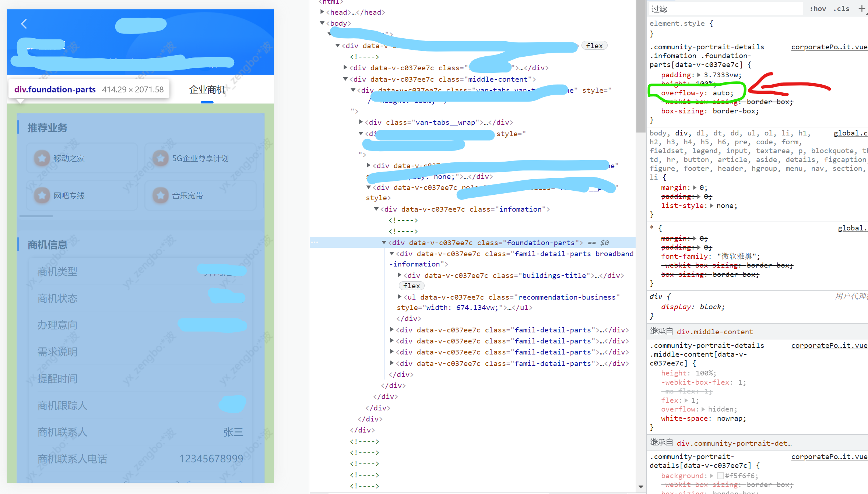Image resolution: width=868 pixels, height=494 pixels.
Task: Click the 需求说明 field label
Action: 57,352
